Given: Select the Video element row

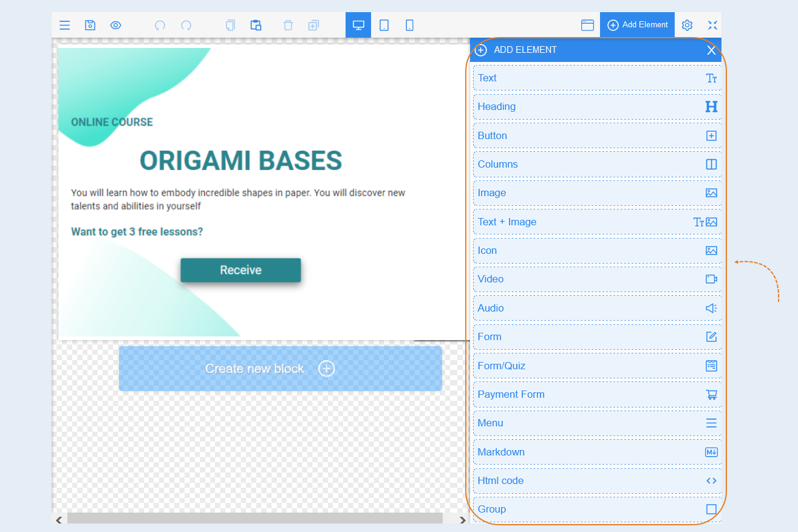Looking at the screenshot, I should (x=597, y=279).
